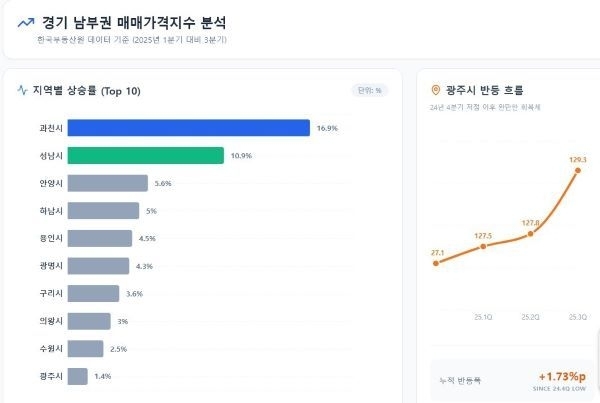Click the 단위: % badge

pos(368,91)
